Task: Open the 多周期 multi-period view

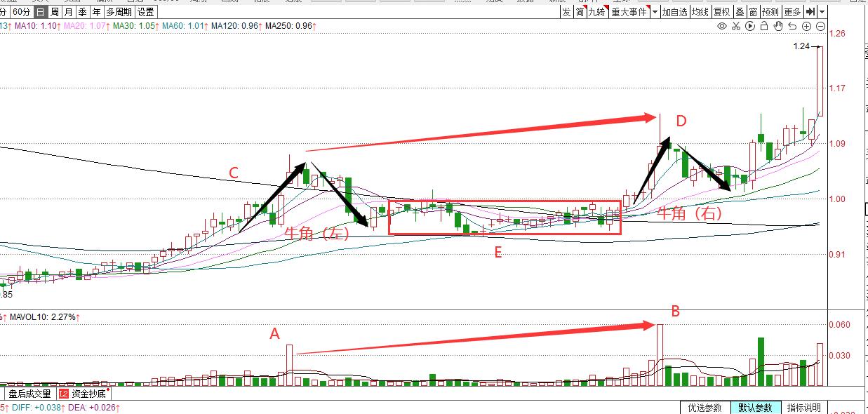Action: [x=119, y=12]
